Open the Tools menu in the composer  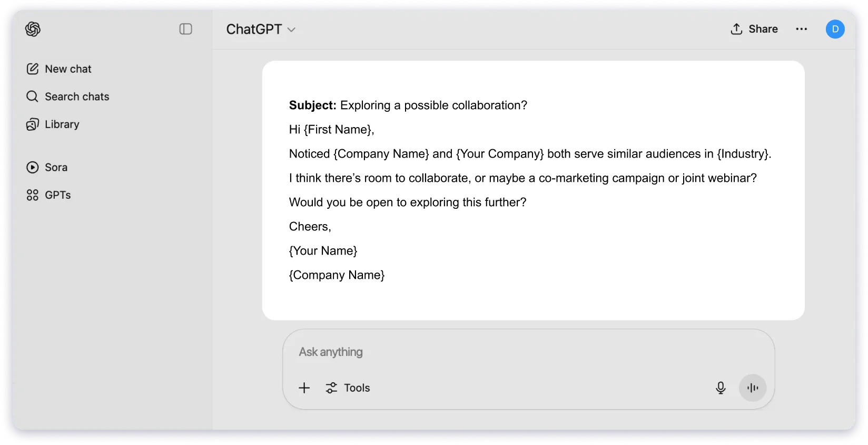pyautogui.click(x=348, y=388)
